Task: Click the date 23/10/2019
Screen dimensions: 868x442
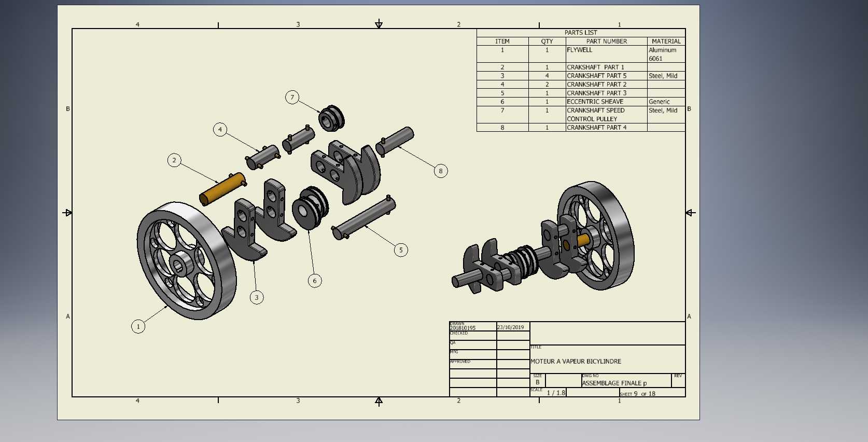Action: (x=511, y=327)
